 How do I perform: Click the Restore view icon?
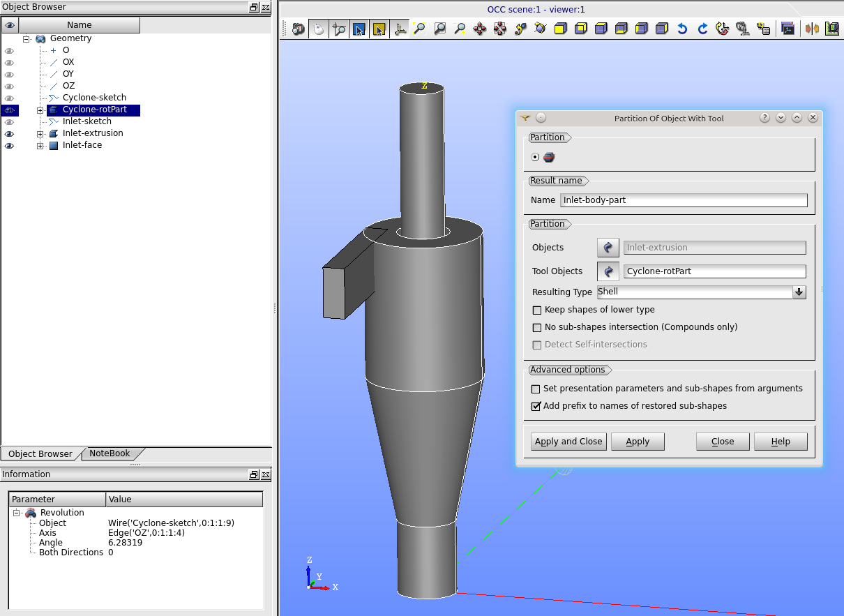click(x=763, y=29)
